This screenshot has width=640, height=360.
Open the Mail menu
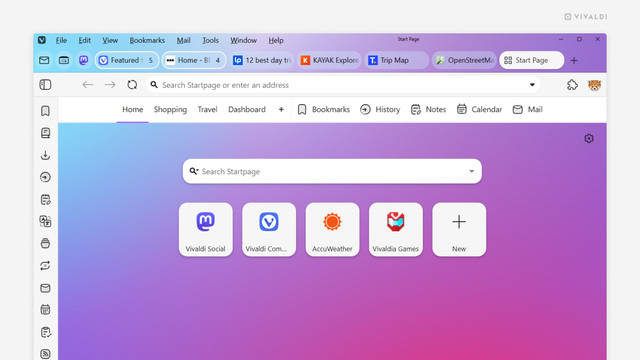point(183,40)
